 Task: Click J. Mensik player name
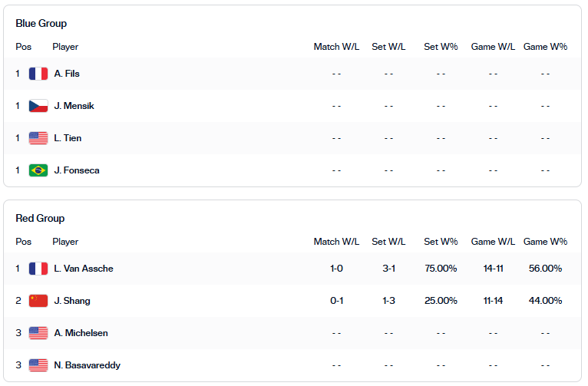tap(74, 106)
